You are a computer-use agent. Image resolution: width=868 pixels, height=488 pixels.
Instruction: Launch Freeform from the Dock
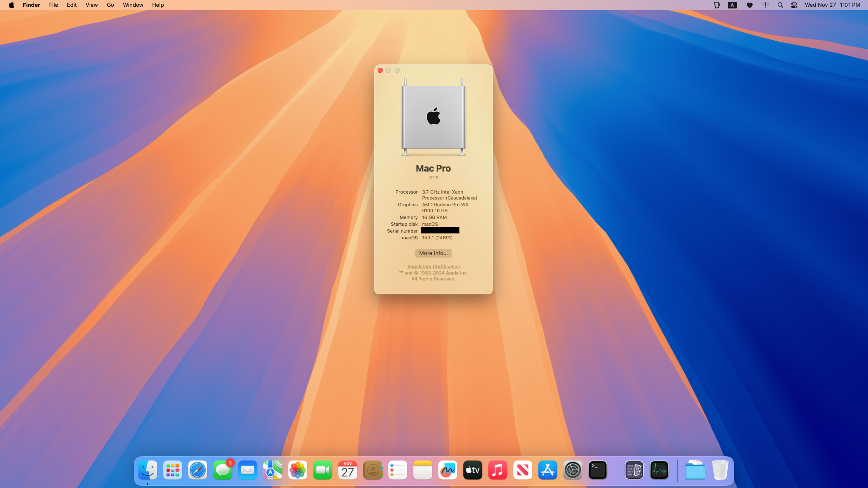[448, 470]
